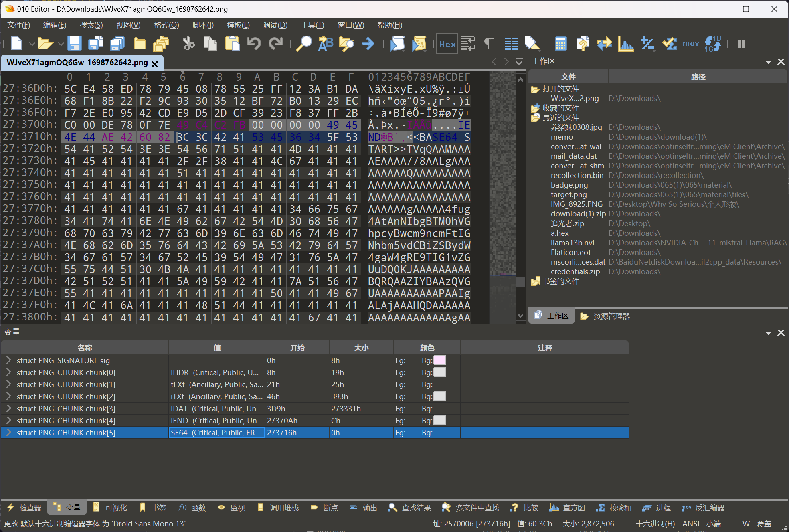The image size is (789, 532).
Task: Open the 帮助(H) menu
Action: [x=390, y=25]
